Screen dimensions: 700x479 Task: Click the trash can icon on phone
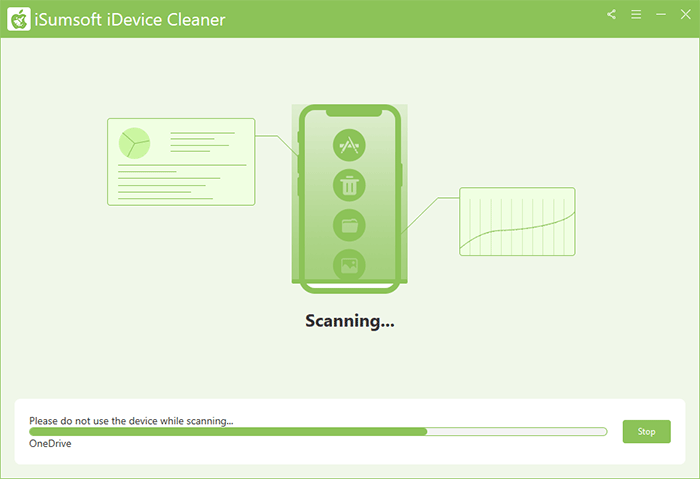click(x=349, y=185)
